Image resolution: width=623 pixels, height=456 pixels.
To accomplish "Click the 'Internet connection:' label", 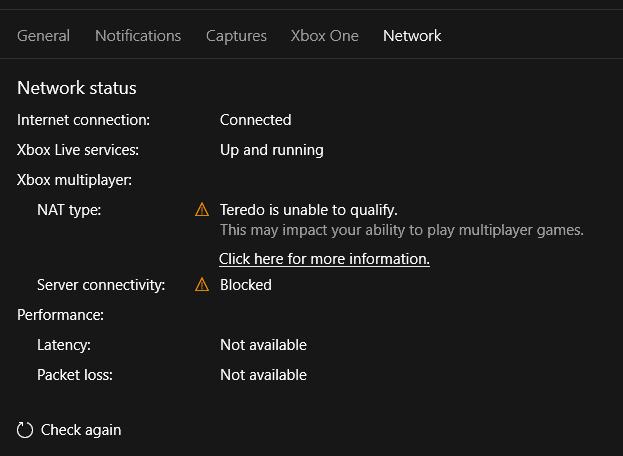I will click(83, 120).
